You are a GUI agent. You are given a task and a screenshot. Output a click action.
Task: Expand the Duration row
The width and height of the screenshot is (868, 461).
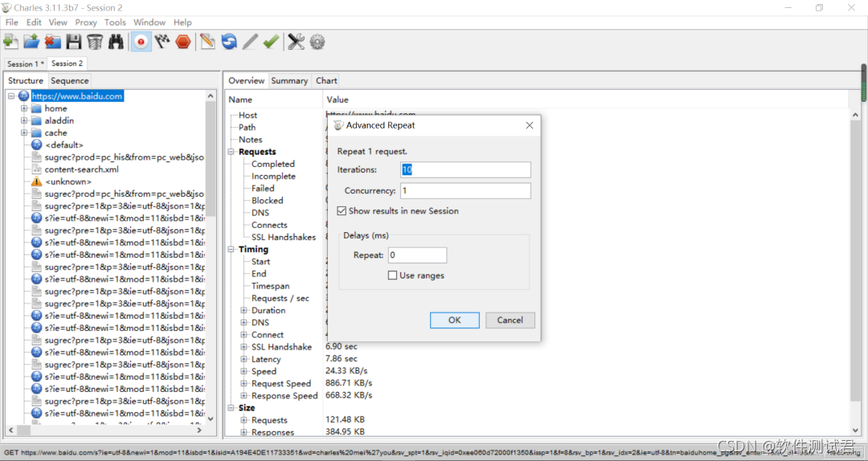tap(244, 311)
